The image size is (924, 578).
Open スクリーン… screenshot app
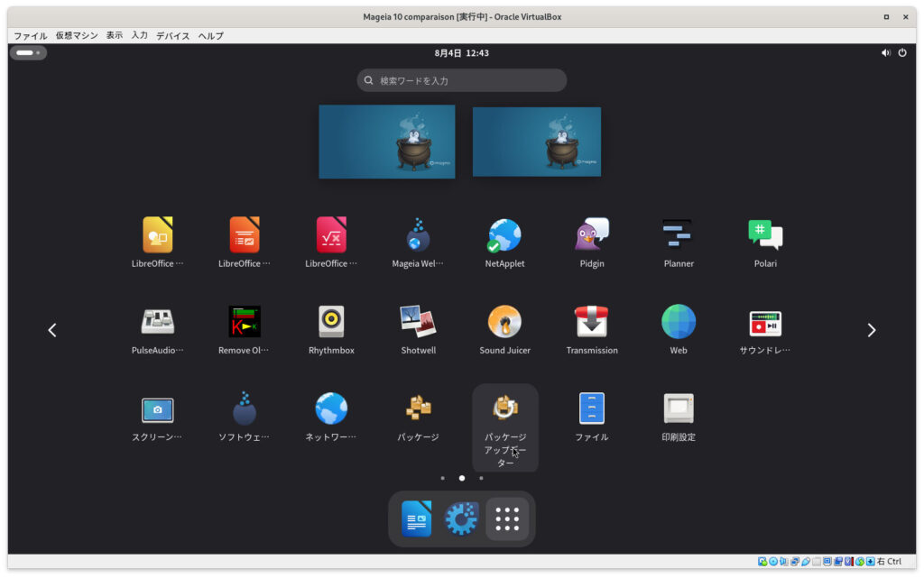click(157, 409)
